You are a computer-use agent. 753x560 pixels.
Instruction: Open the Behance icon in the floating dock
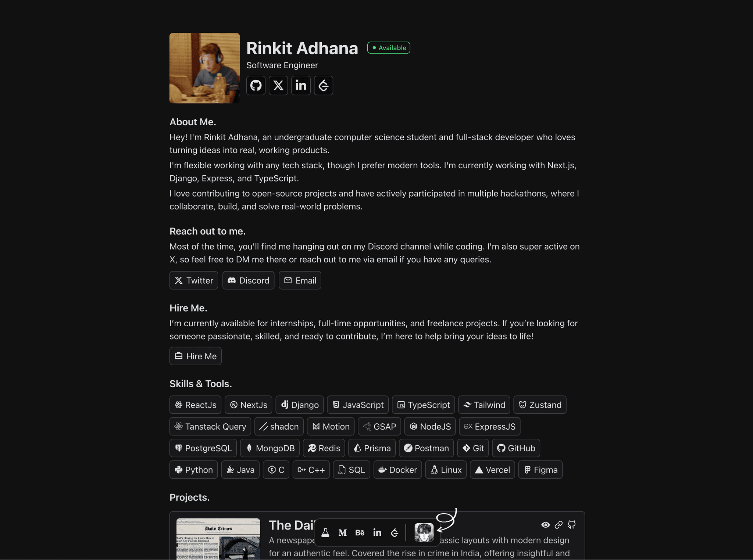(360, 532)
